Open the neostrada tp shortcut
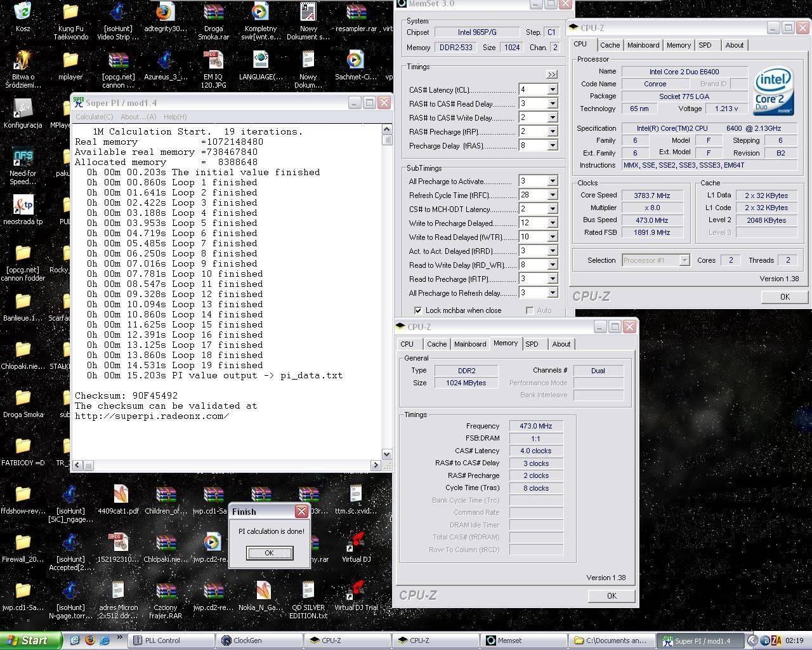Screen dimensions: 812x650 point(23,204)
